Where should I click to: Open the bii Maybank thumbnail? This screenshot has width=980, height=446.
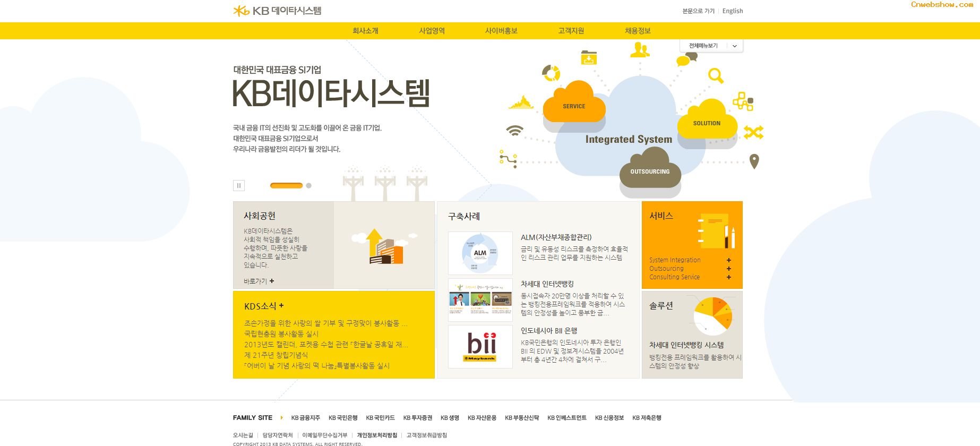480,347
